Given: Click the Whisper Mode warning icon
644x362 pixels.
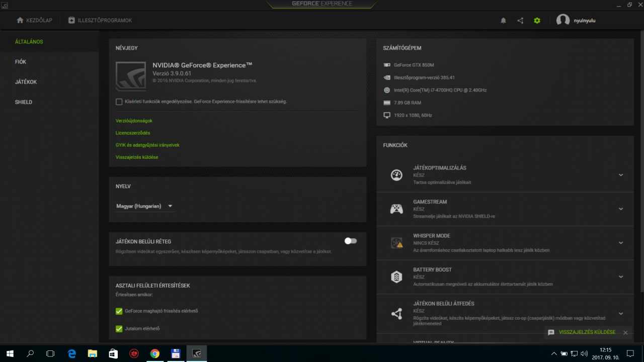Looking at the screenshot, I should pos(396,243).
